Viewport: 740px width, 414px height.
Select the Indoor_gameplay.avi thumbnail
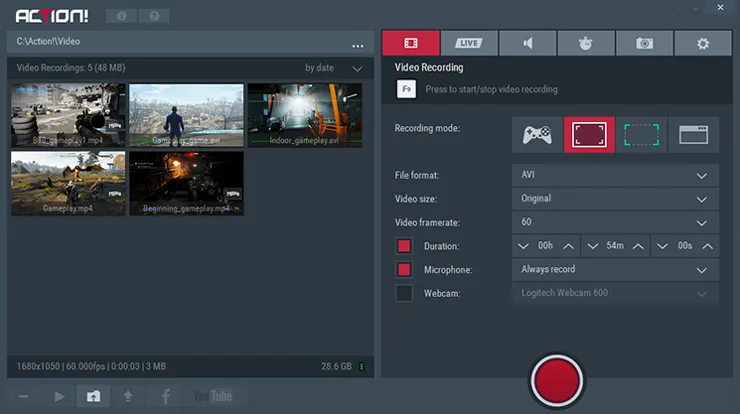pos(303,114)
